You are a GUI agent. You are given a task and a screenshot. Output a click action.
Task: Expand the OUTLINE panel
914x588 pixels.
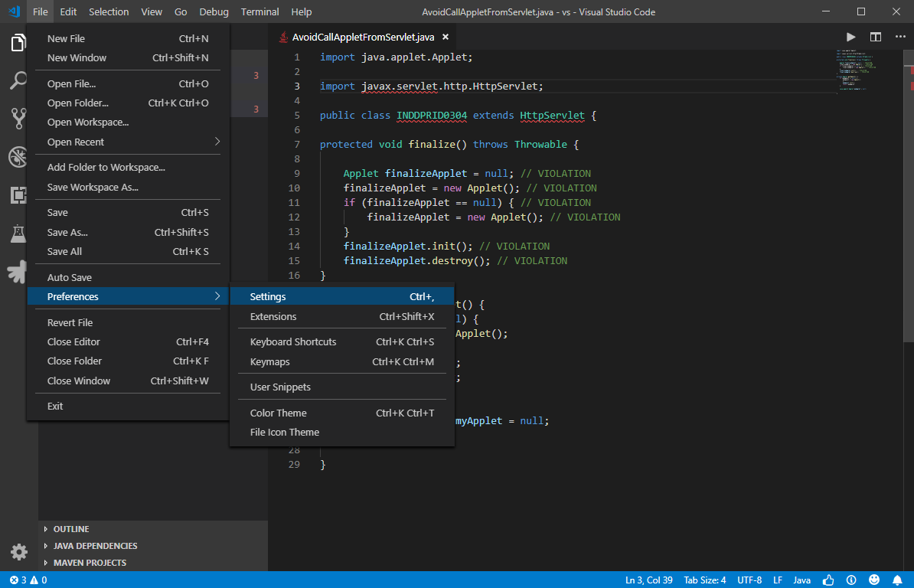tap(71, 529)
